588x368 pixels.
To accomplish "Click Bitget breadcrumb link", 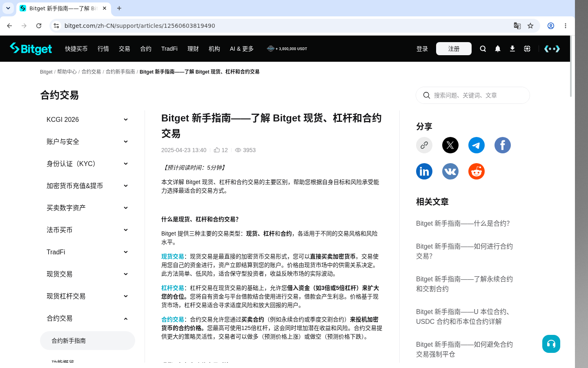I will point(46,72).
